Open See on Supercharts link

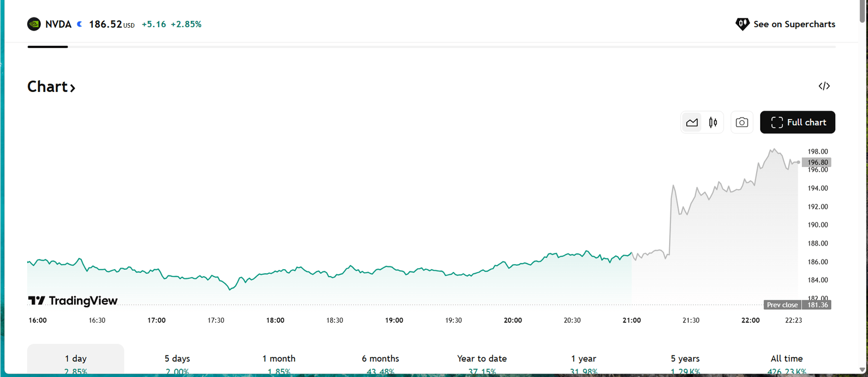(794, 24)
